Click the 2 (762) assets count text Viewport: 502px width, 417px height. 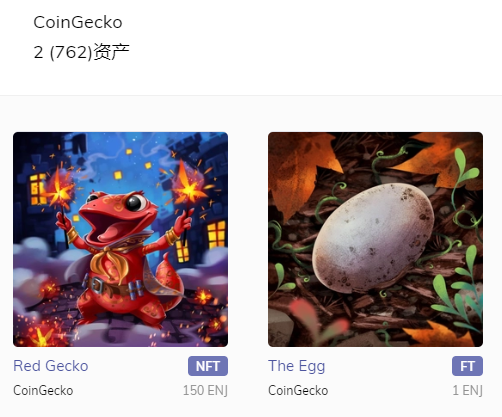[x=81, y=52]
